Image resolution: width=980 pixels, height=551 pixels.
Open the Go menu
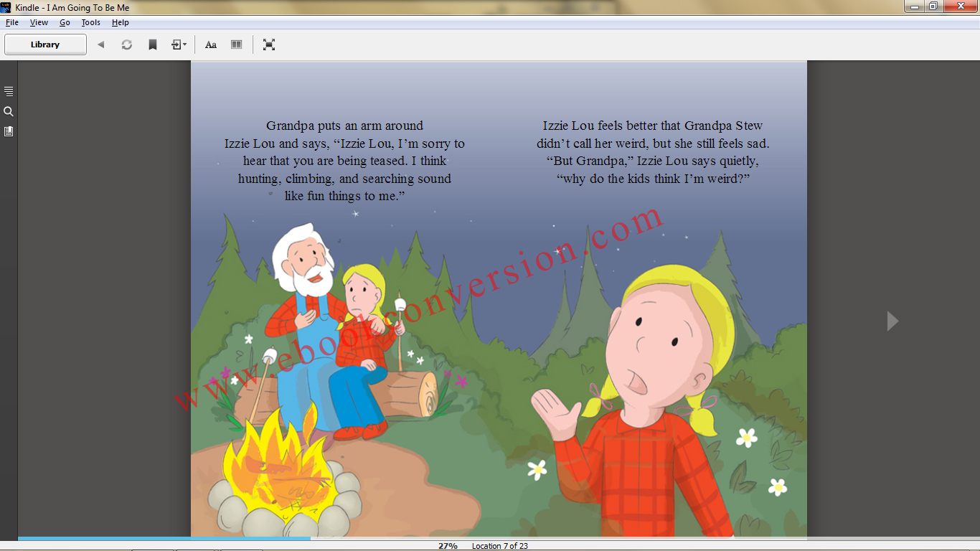coord(65,22)
